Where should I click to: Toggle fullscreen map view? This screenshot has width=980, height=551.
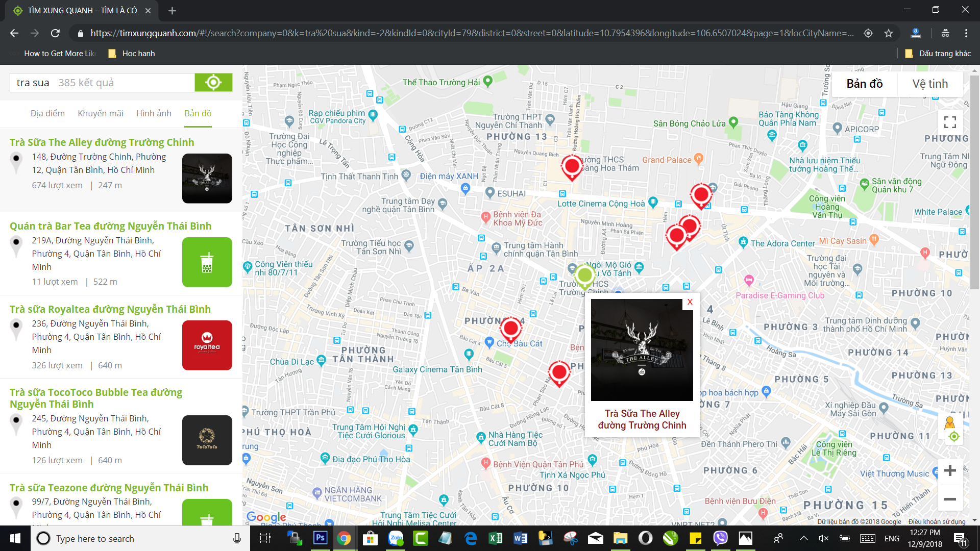coord(950,122)
